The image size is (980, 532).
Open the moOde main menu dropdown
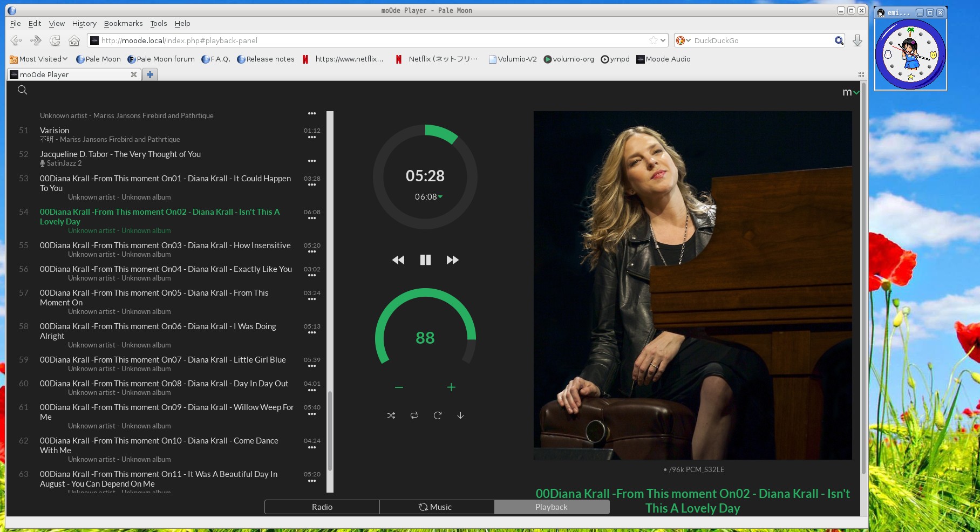(850, 92)
